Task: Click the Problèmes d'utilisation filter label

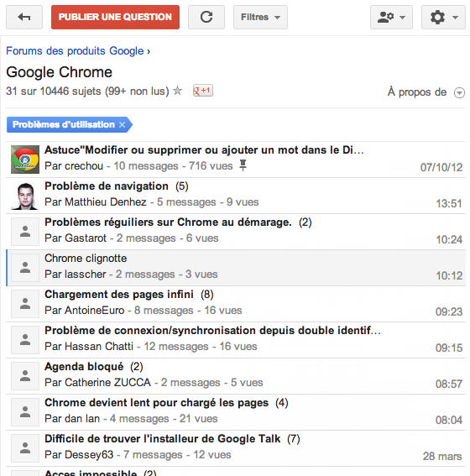Action: click(x=64, y=125)
